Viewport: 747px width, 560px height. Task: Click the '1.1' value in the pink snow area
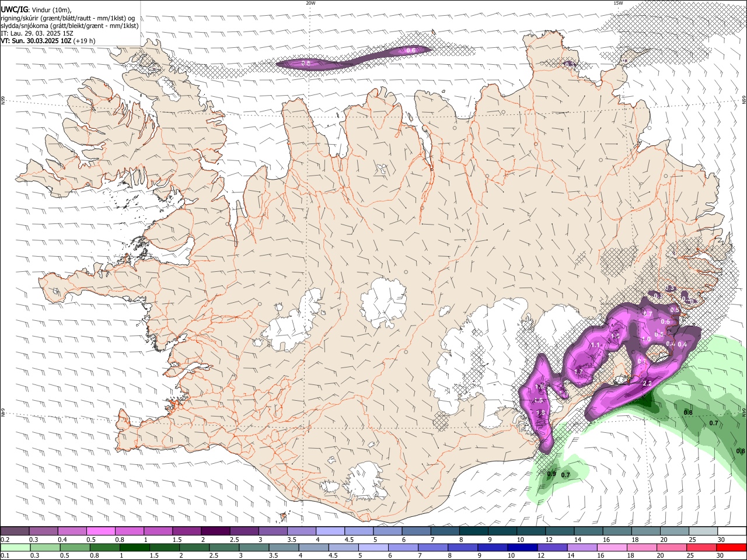pyautogui.click(x=595, y=345)
